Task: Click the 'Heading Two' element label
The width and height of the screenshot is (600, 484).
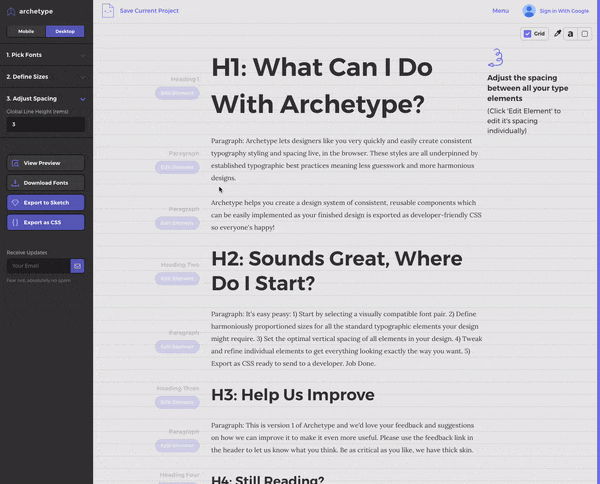Action: click(180, 265)
